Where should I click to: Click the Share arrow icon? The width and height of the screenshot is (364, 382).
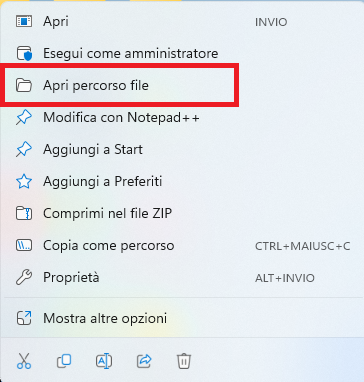tap(144, 361)
